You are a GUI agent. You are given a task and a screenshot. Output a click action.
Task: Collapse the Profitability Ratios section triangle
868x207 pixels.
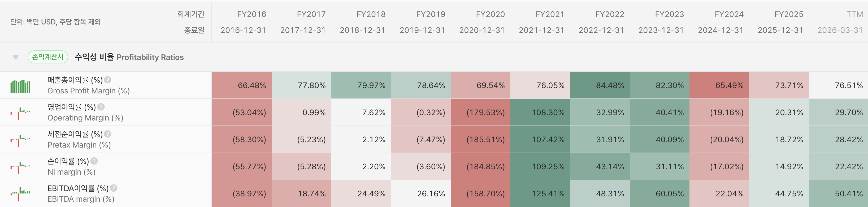tap(15, 57)
